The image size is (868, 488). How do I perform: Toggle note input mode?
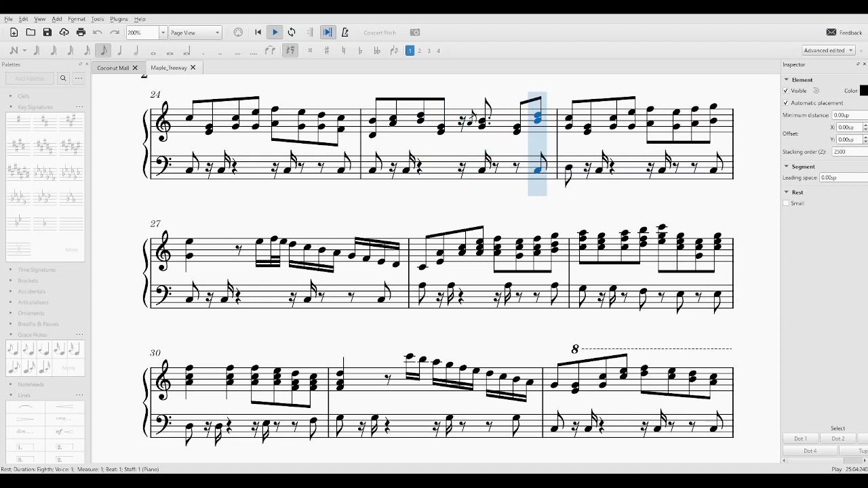click(14, 51)
